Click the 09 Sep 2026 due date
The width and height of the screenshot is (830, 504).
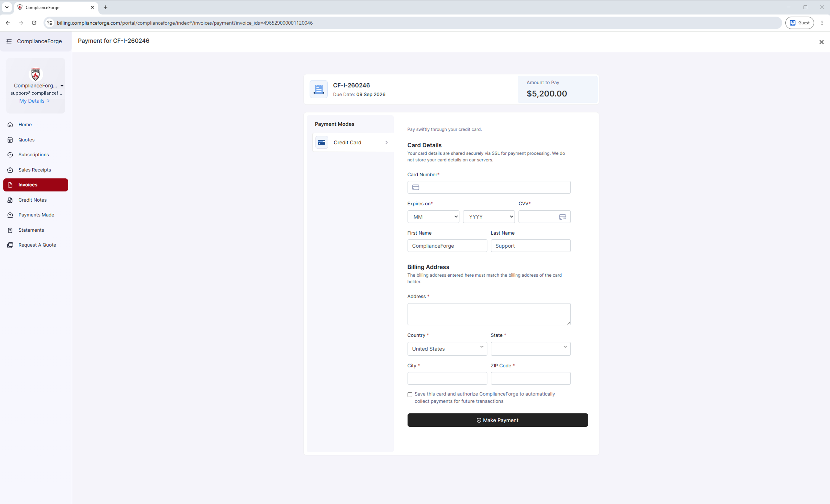[x=371, y=94]
